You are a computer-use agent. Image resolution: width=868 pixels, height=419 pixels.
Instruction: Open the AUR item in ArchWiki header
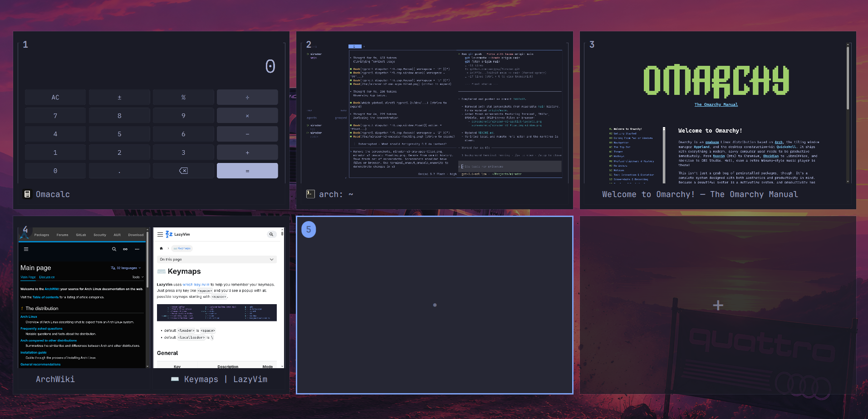tap(117, 235)
